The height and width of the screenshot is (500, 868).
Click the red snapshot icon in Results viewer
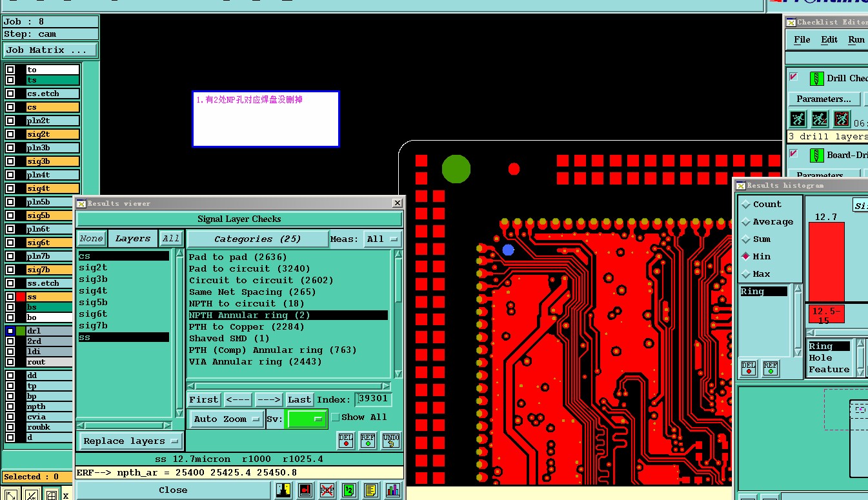(305, 490)
